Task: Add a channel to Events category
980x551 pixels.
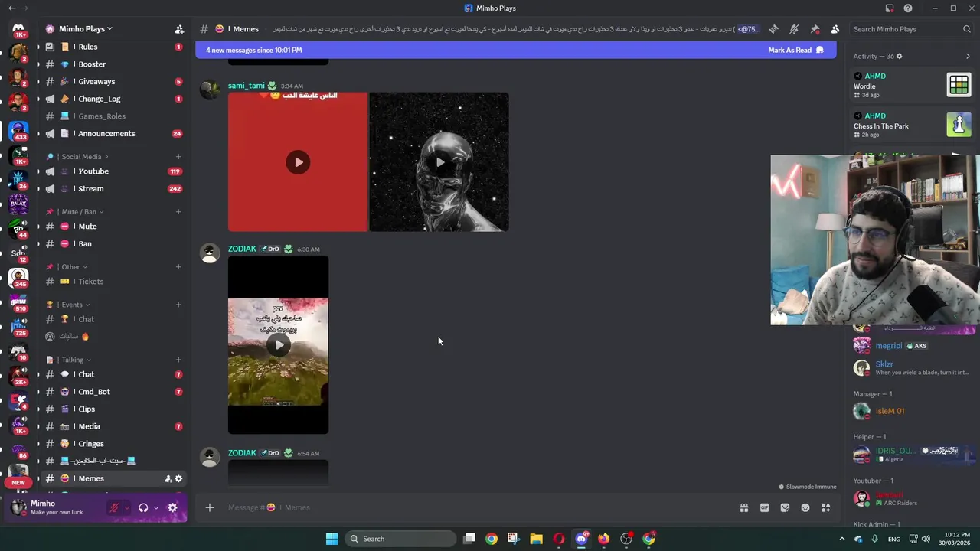Action: (178, 305)
